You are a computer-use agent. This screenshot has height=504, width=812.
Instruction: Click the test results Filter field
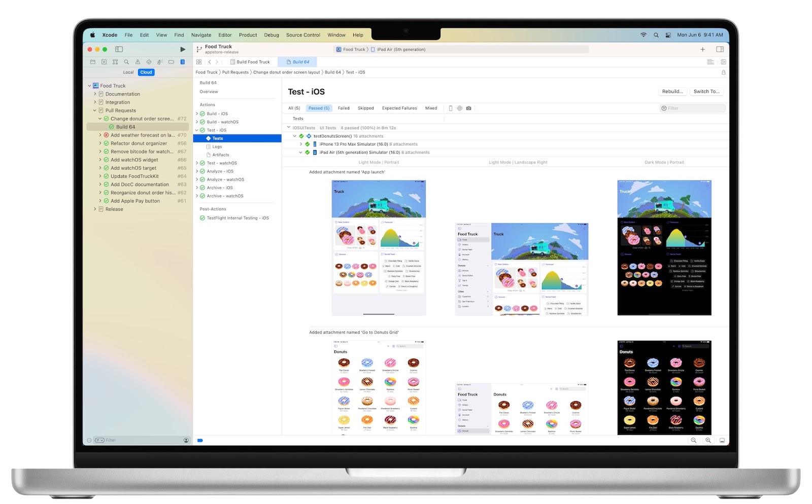pos(692,108)
